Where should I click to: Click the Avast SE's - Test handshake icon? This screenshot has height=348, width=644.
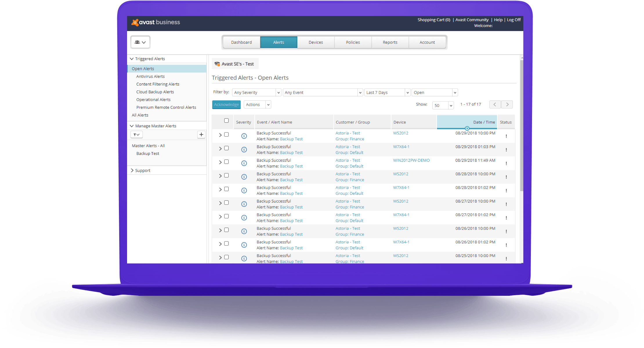pyautogui.click(x=217, y=64)
